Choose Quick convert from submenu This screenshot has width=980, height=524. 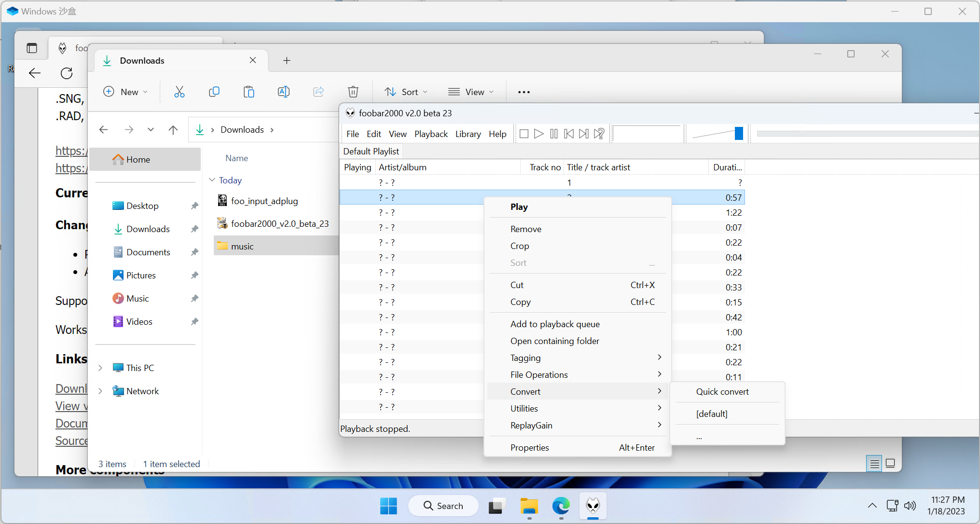tap(722, 391)
